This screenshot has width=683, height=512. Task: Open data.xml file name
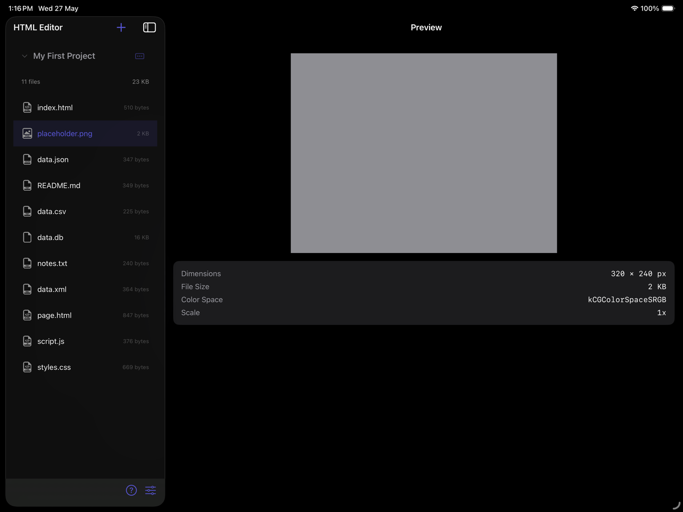[x=52, y=289]
